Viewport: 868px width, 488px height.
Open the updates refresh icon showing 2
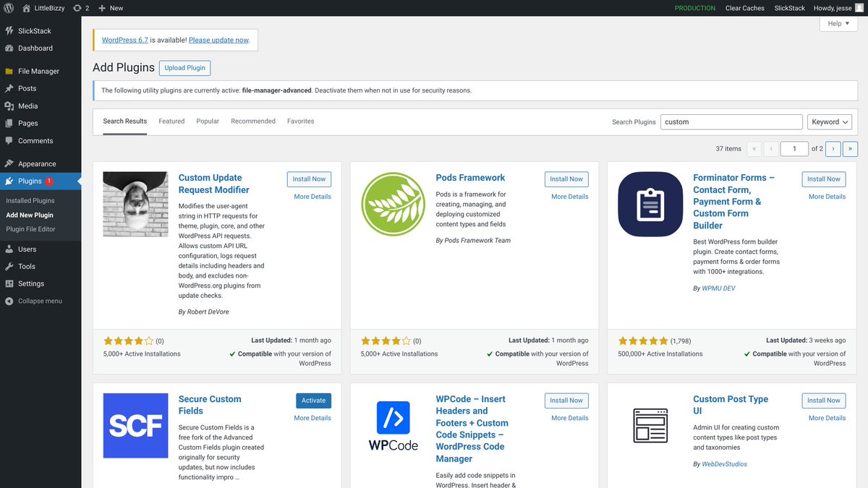point(81,8)
